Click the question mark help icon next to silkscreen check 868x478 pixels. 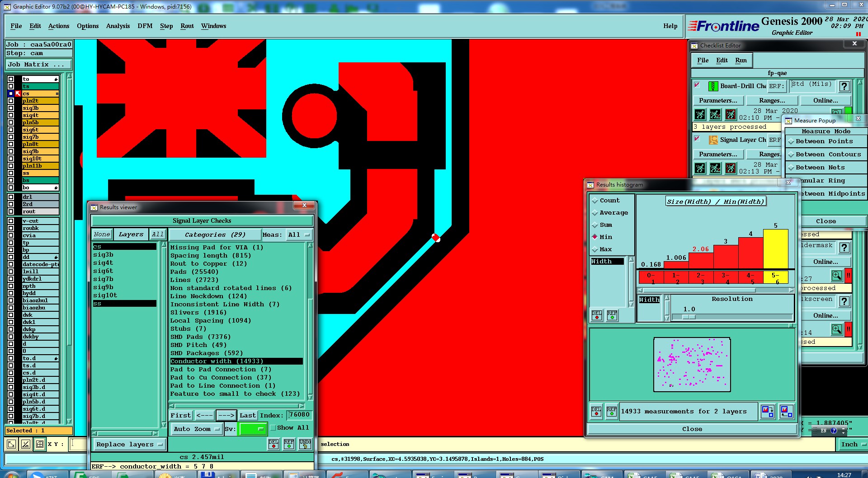click(x=844, y=301)
